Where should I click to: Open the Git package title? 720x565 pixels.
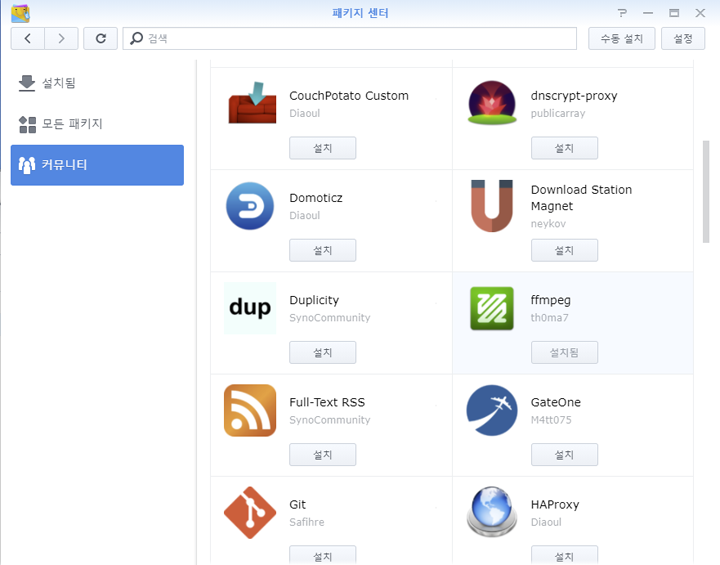click(298, 505)
